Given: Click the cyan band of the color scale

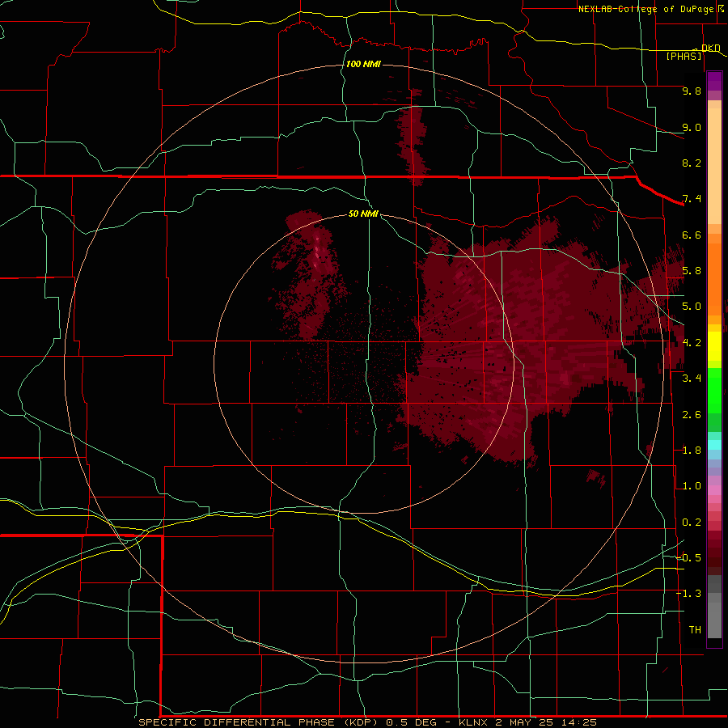Looking at the screenshot, I should (714, 445).
